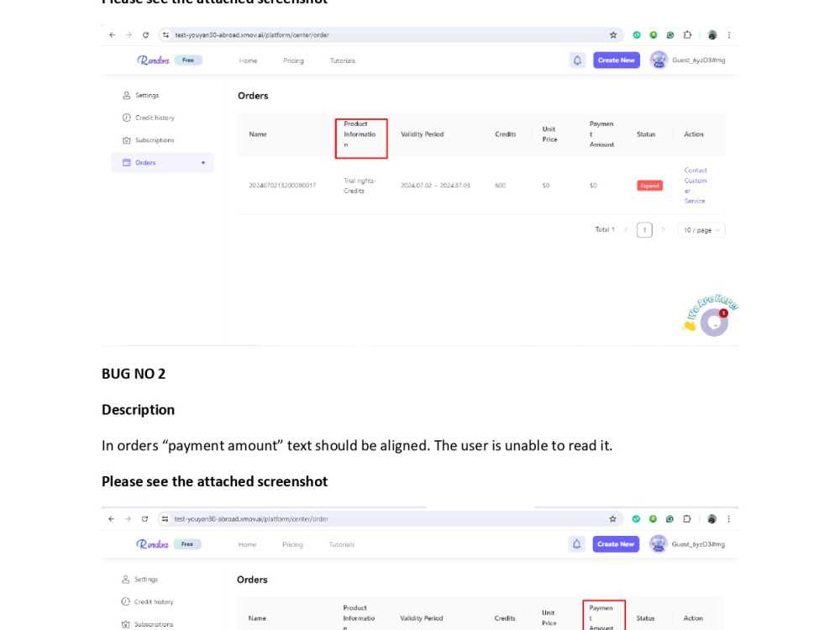Open We Are Here chat widget
Image resolution: width=840 pixels, height=630 pixels.
[714, 323]
